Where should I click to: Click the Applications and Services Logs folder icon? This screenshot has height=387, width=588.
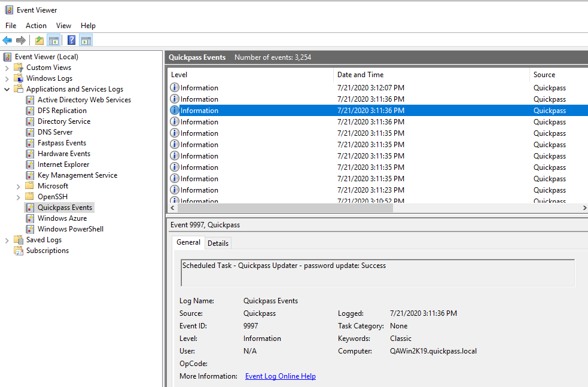pos(19,89)
